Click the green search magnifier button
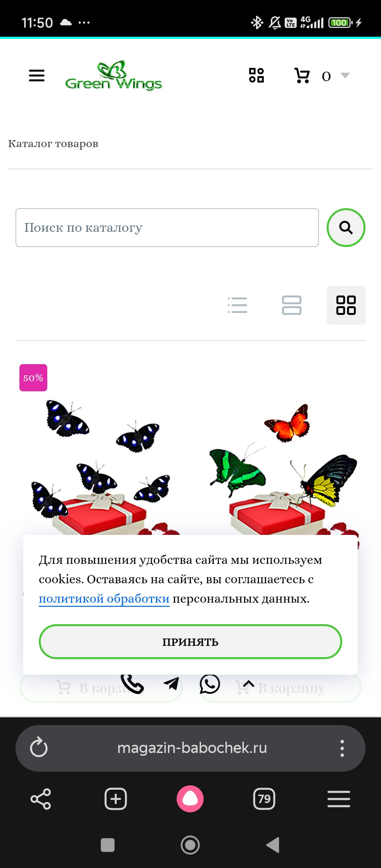 click(346, 228)
